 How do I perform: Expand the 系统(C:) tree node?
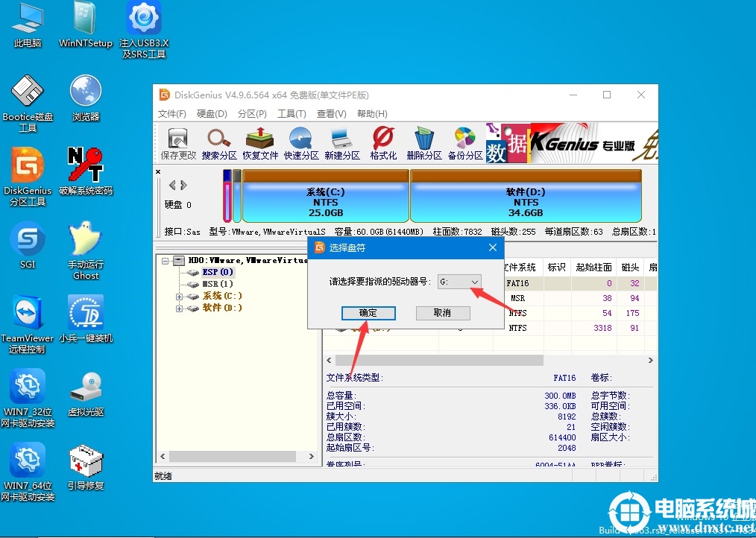pyautogui.click(x=180, y=297)
